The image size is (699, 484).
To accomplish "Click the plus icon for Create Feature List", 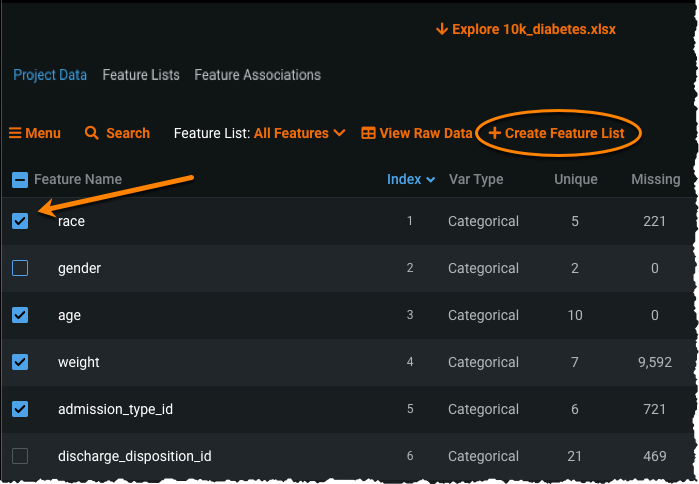I will tap(494, 133).
